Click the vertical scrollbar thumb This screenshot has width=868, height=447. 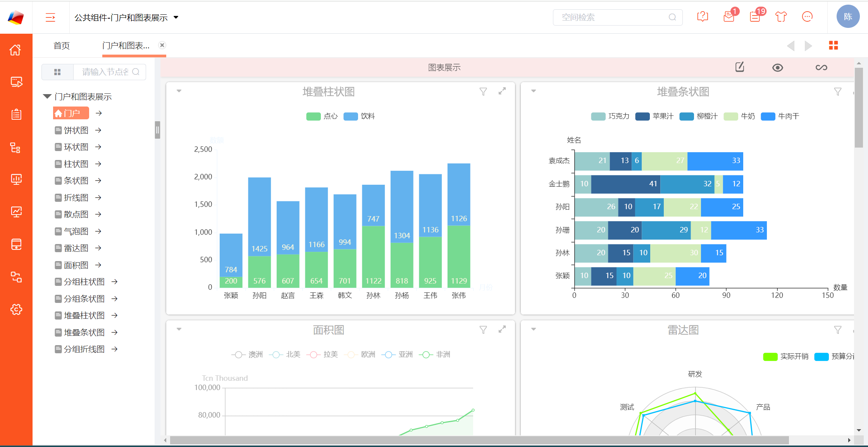point(859,107)
